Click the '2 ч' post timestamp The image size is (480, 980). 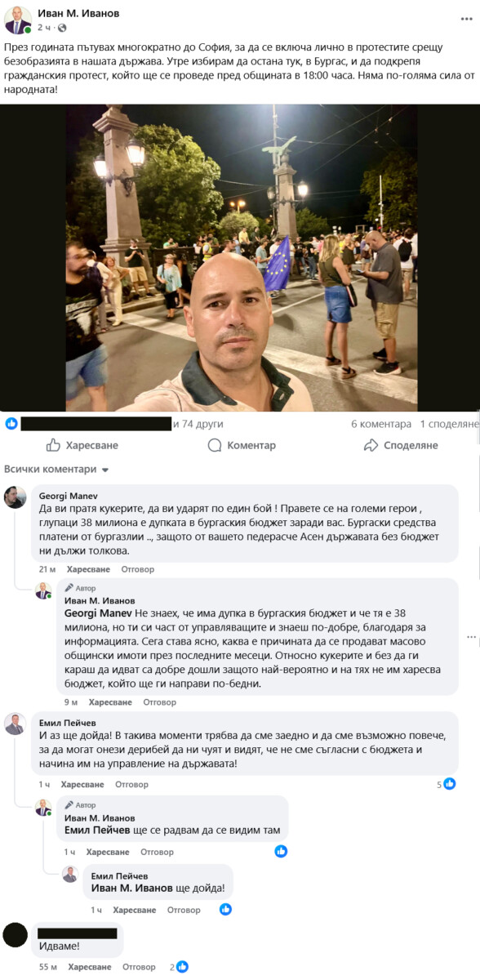tap(42, 28)
